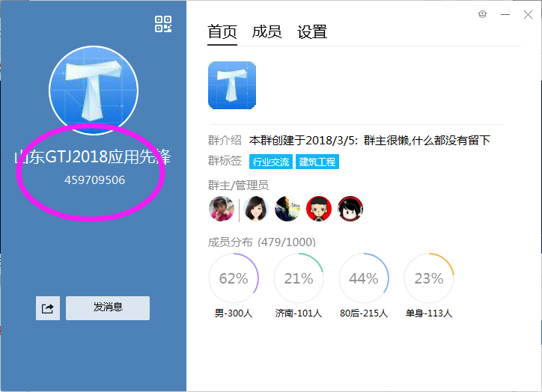The width and height of the screenshot is (542, 392).
Task: Click the report icon beside minimize
Action: [x=483, y=14]
